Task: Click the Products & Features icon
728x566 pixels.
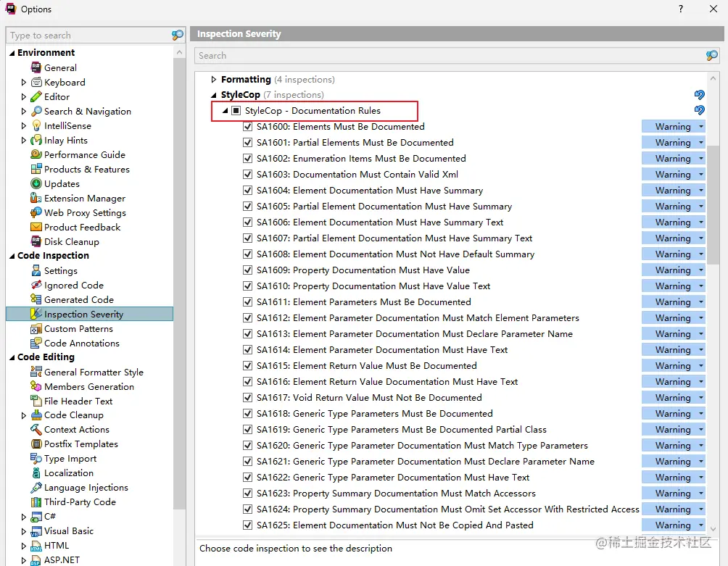Action: (x=36, y=169)
